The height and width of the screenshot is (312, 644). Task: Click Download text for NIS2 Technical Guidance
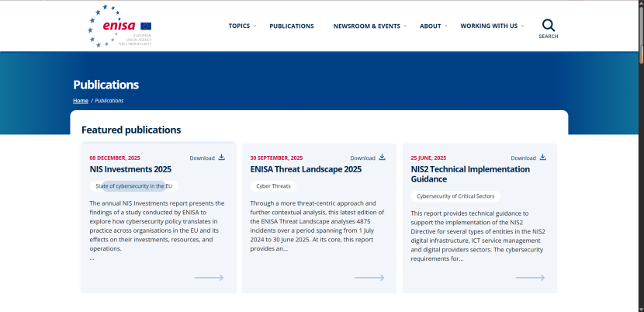[523, 158]
